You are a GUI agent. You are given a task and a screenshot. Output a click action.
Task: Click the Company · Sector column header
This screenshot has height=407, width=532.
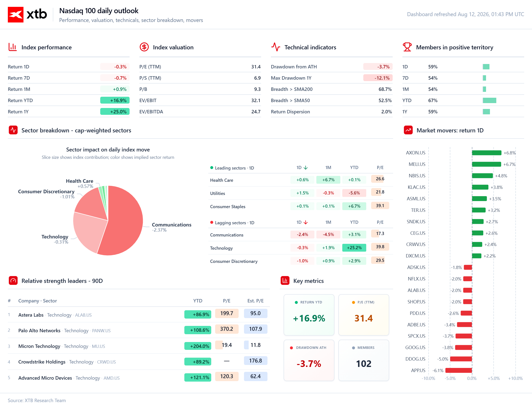[38, 301]
